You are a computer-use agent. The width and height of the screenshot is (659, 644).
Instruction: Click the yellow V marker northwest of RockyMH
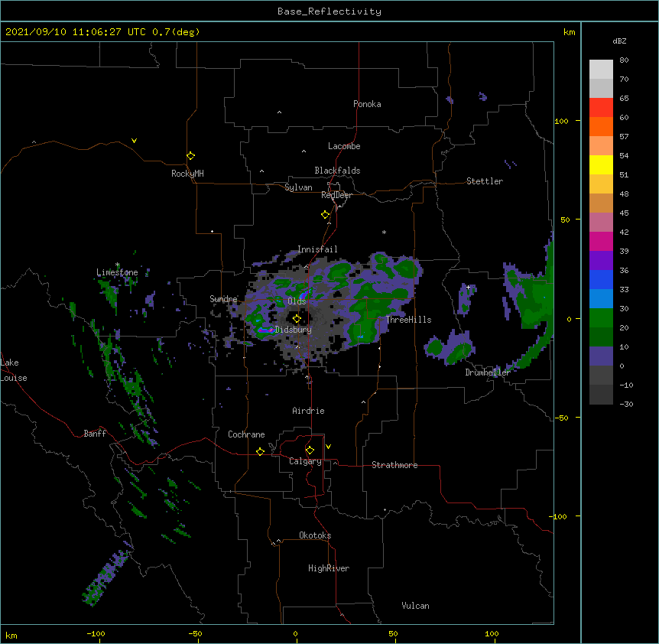(x=134, y=141)
